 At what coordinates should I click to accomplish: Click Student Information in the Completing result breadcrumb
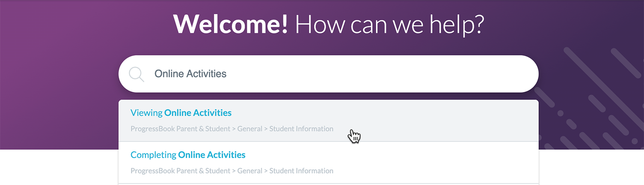pyautogui.click(x=301, y=171)
